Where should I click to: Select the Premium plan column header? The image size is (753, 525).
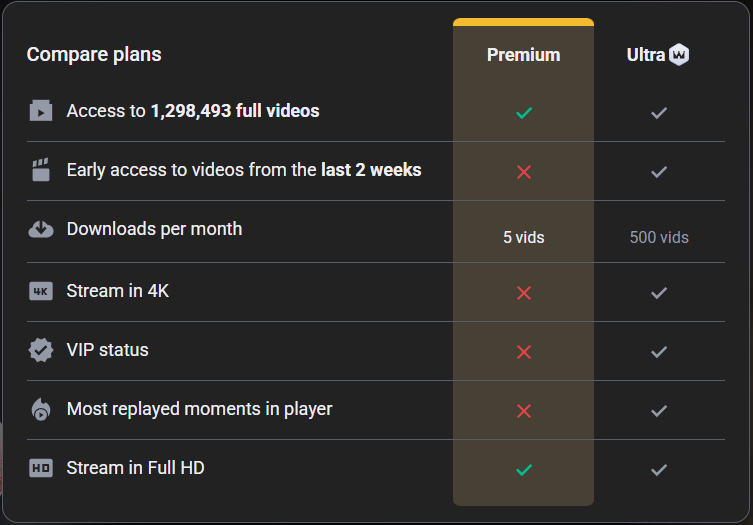pyautogui.click(x=523, y=55)
